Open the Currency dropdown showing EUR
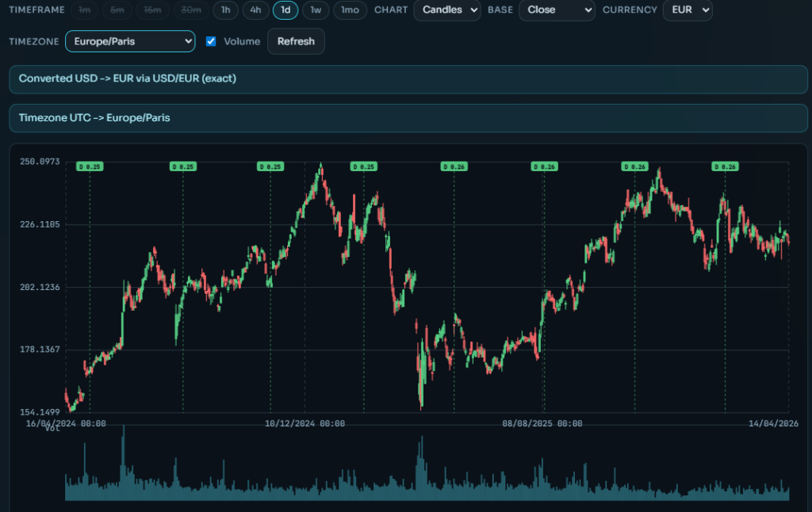The width and height of the screenshot is (812, 512). 687,10
